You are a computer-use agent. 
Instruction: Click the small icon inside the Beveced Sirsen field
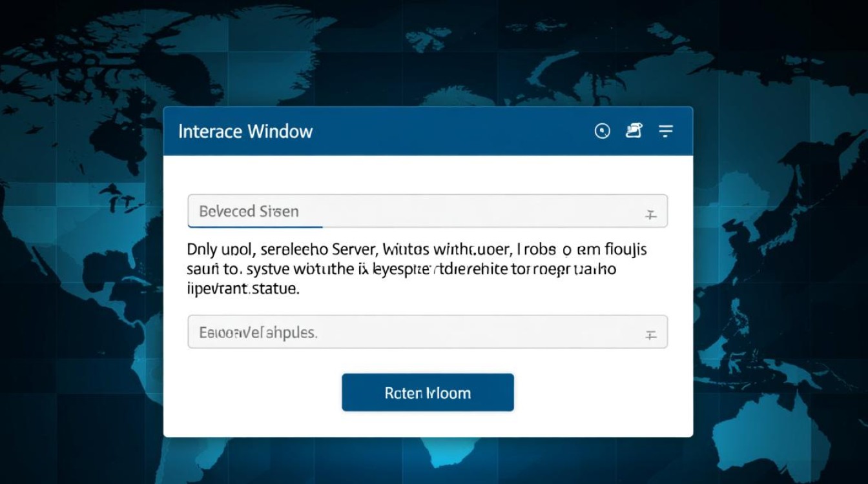(x=650, y=215)
